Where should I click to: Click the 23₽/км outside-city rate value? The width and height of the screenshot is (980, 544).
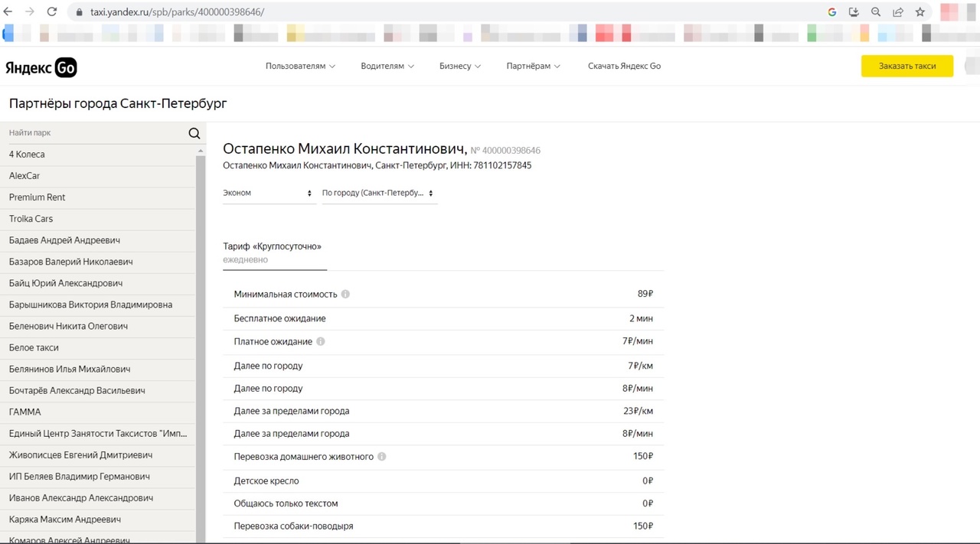click(638, 411)
